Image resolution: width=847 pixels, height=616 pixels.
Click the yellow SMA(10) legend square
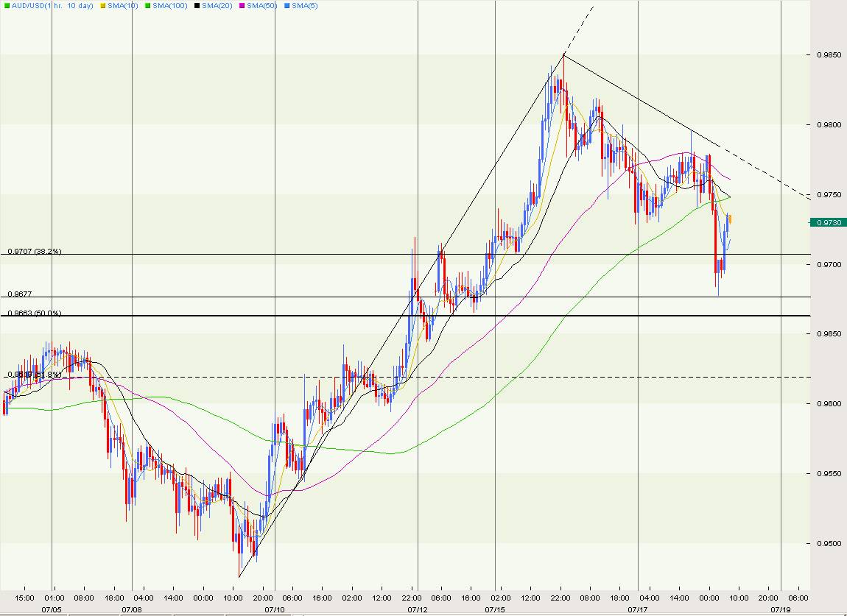pos(102,6)
